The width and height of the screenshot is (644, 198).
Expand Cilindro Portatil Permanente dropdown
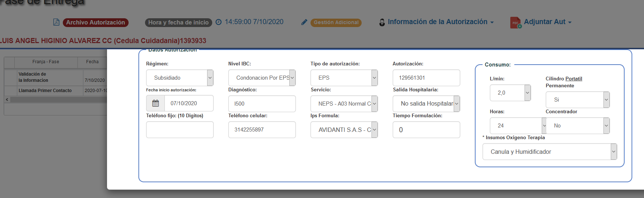(578, 100)
